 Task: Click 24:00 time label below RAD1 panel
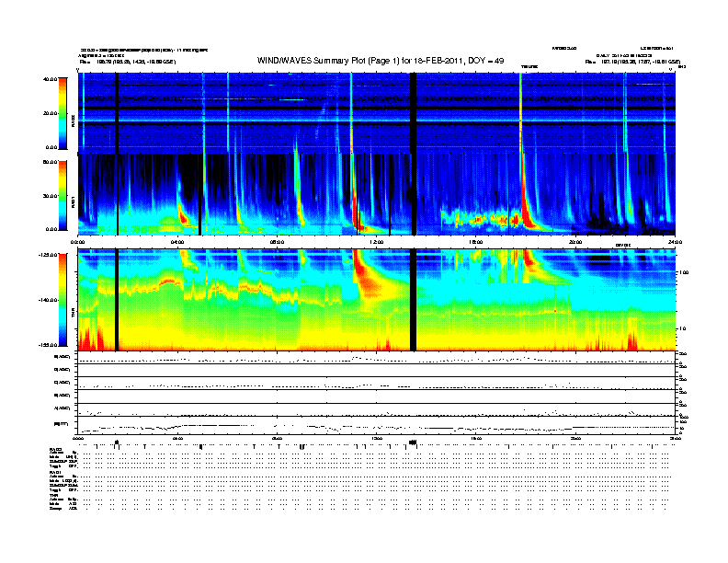pos(675,242)
